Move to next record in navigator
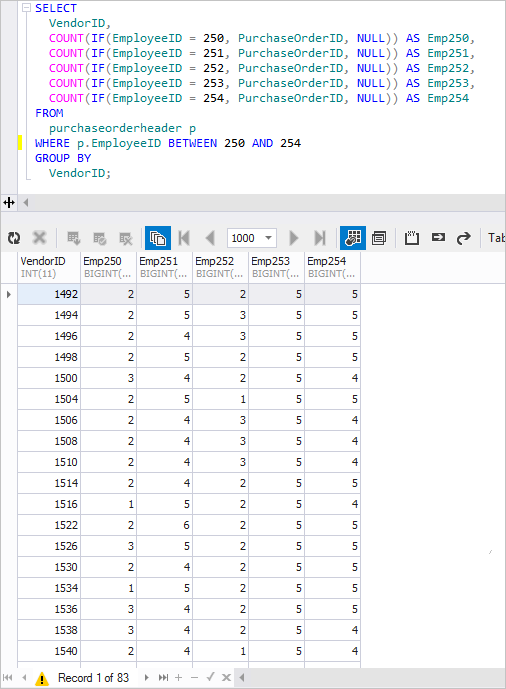506x689 pixels. [147, 678]
